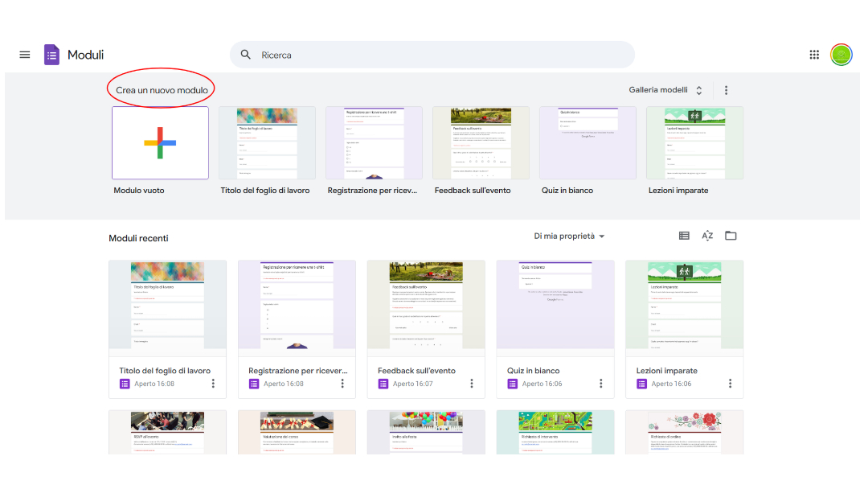Open the Invito alla festa form card
This screenshot has width=868, height=489.
pyautogui.click(x=426, y=433)
